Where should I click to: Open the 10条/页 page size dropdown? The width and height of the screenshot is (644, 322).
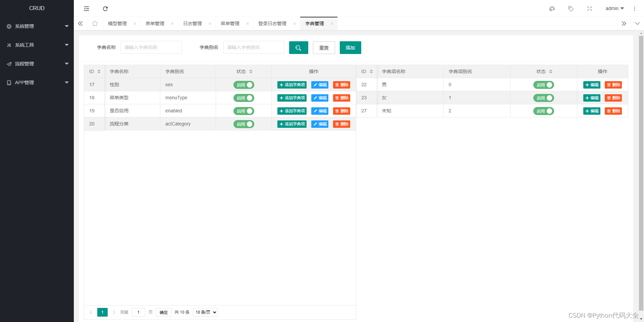tap(205, 312)
